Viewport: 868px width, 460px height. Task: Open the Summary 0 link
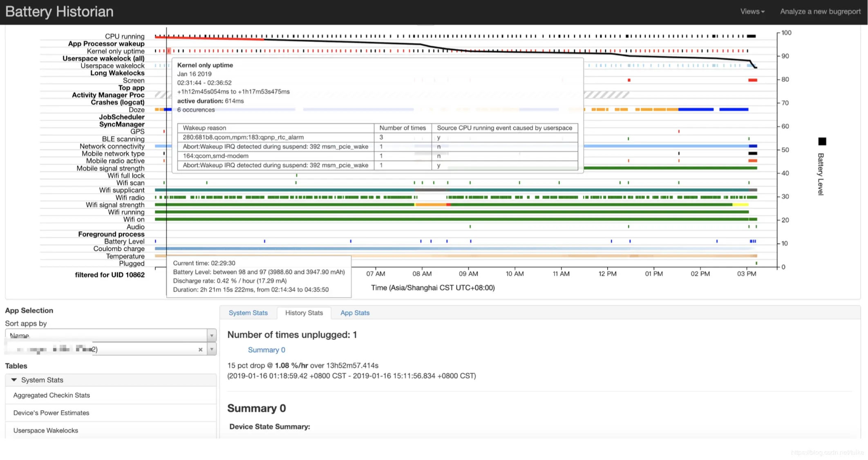266,350
